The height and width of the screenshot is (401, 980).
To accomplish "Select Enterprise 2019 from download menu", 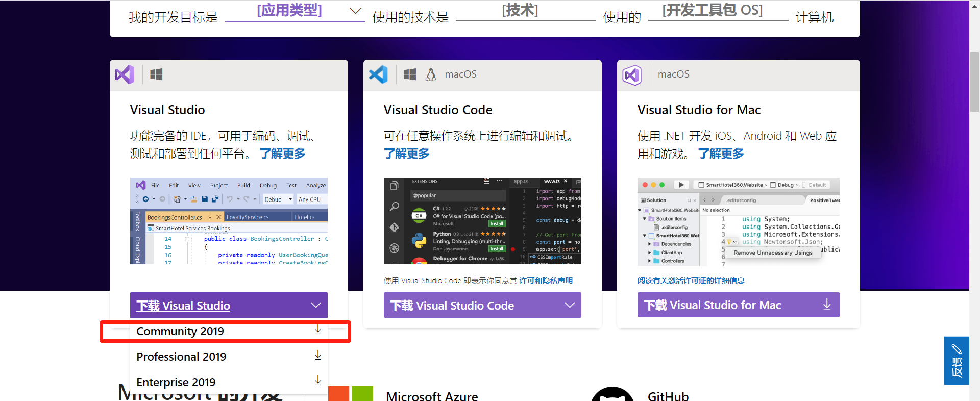I will [x=229, y=382].
